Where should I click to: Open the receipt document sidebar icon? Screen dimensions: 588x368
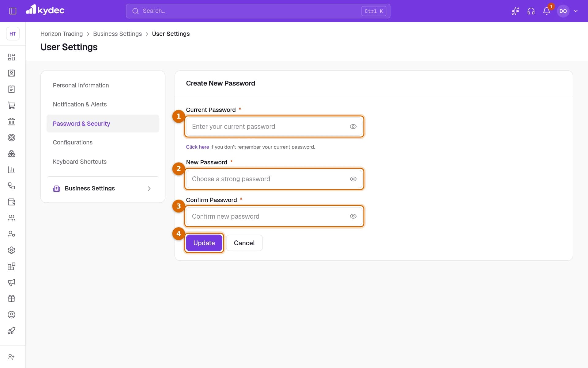pos(11,89)
